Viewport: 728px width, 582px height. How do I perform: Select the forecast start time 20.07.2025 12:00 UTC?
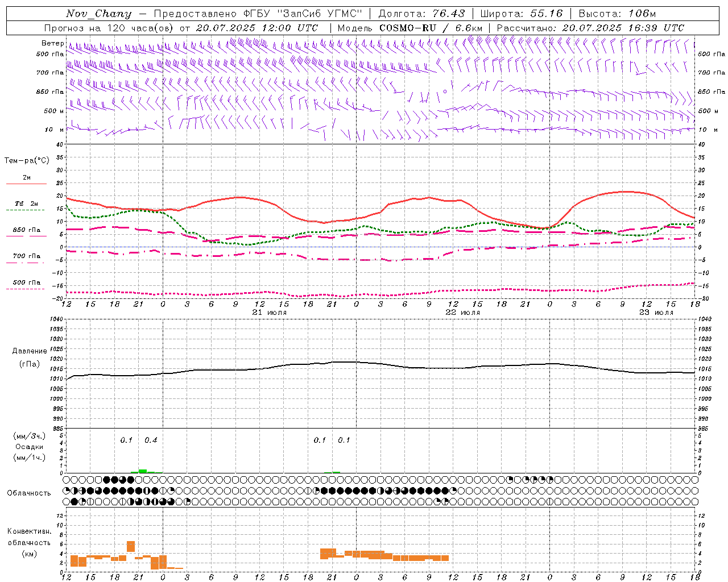tap(257, 28)
